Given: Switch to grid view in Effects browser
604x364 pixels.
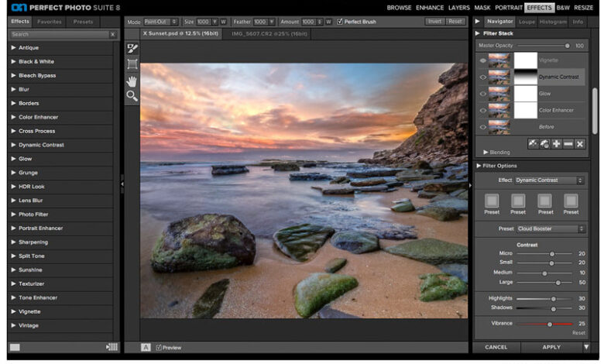Looking at the screenshot, I should click(112, 347).
